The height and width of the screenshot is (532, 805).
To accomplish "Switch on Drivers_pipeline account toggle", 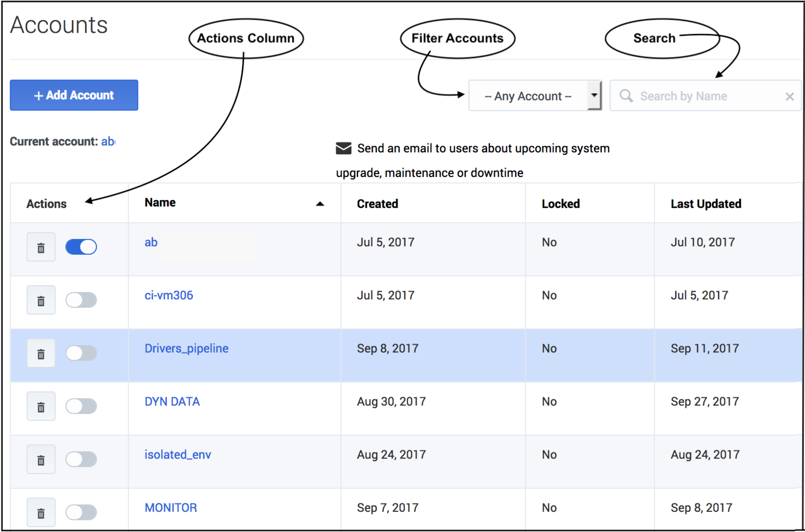I will tap(81, 353).
